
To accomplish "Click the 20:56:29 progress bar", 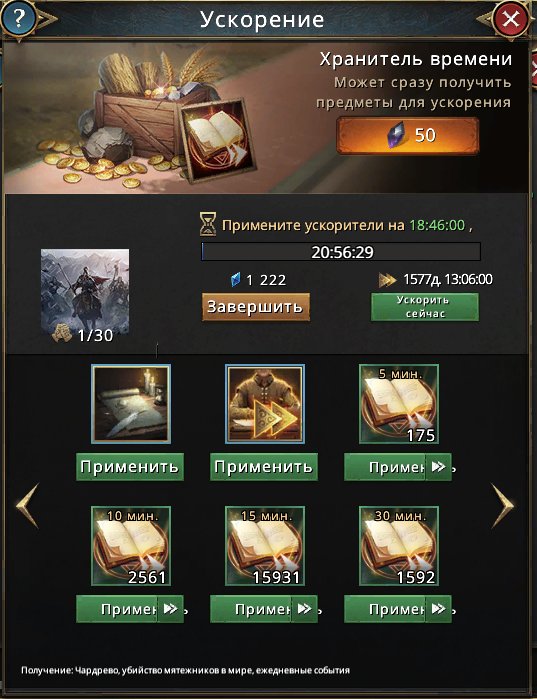I will pyautogui.click(x=341, y=252).
